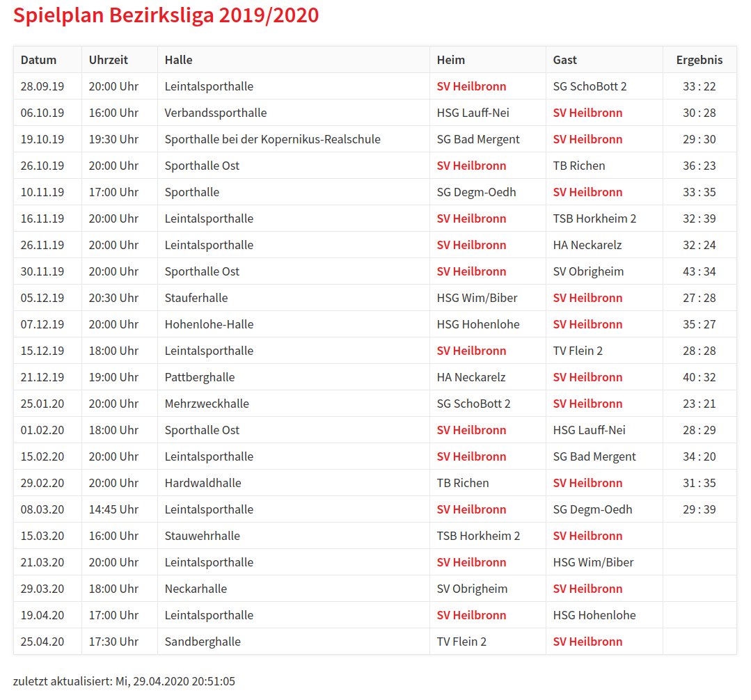The image size is (751, 700).
Task: Click the 19:30 Uhr time cell
Action: pos(113,139)
